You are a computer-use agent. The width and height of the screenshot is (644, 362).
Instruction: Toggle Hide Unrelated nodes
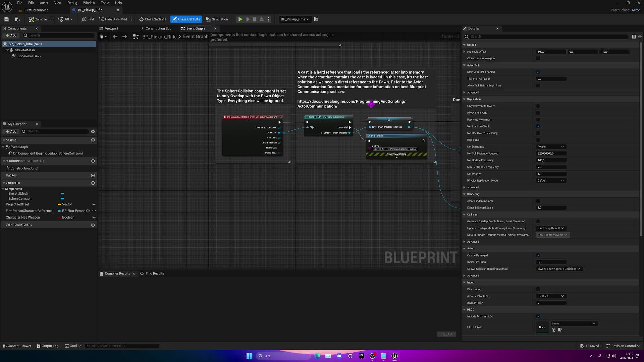113,19
